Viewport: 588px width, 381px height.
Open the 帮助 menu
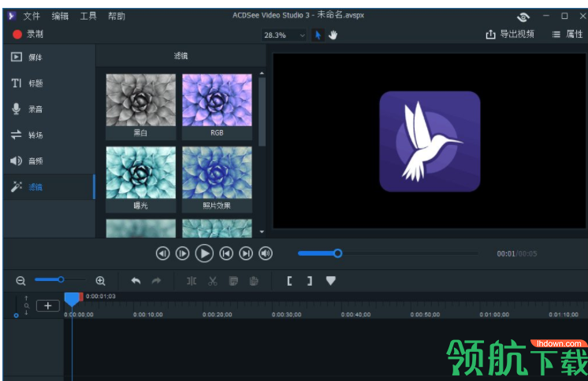tap(116, 16)
